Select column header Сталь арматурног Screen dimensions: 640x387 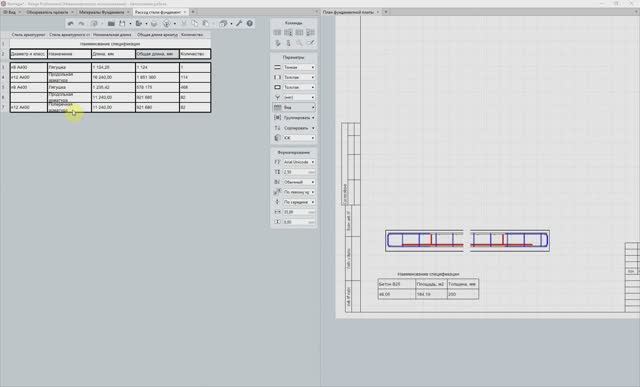click(28, 35)
